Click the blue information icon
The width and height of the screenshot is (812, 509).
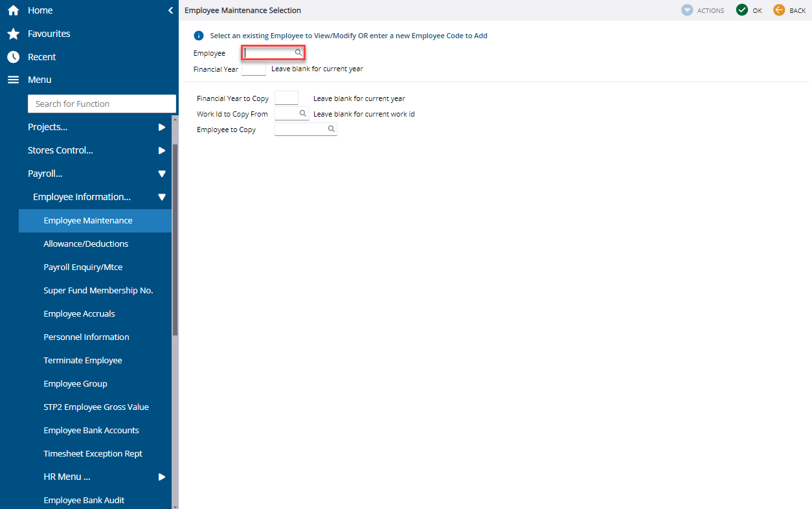pyautogui.click(x=199, y=36)
